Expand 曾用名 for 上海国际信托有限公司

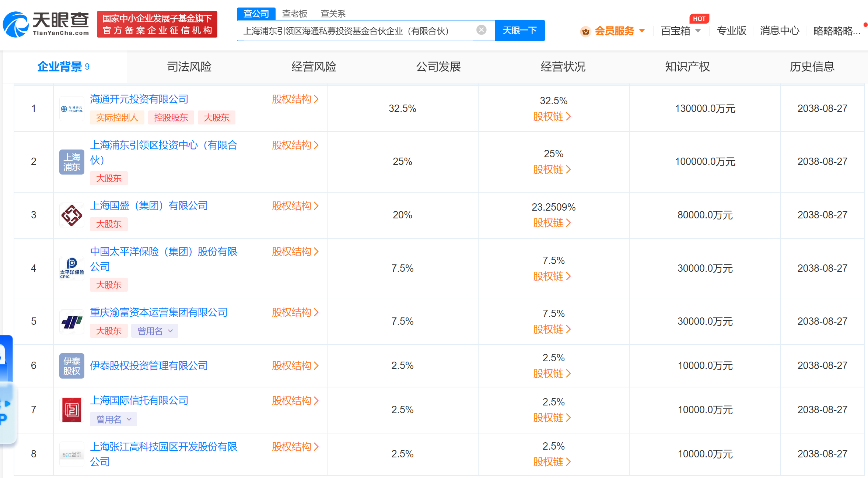coord(113,419)
